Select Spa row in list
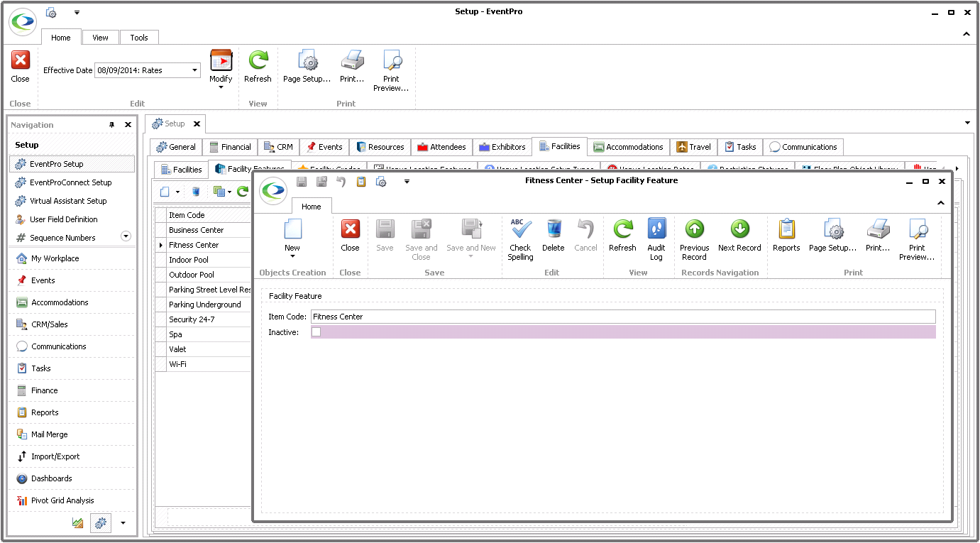 tap(209, 334)
